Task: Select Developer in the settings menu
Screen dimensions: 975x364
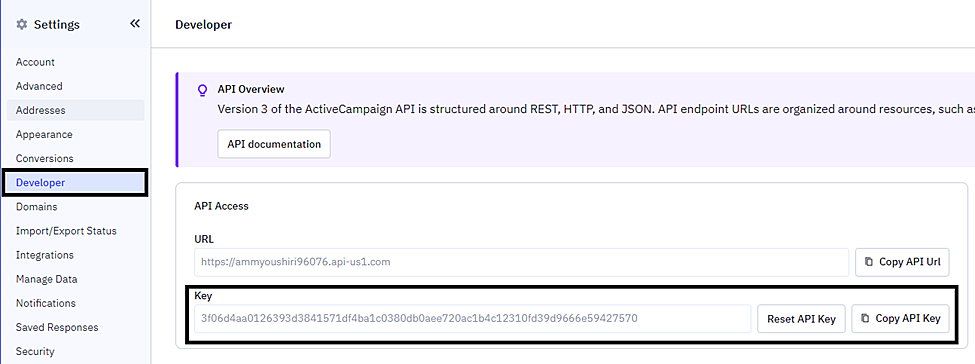Action: click(75, 183)
